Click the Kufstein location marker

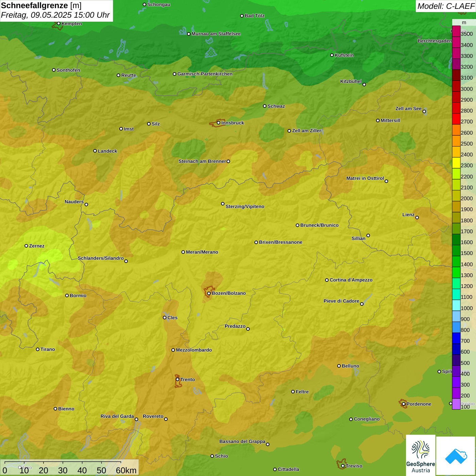(x=332, y=55)
